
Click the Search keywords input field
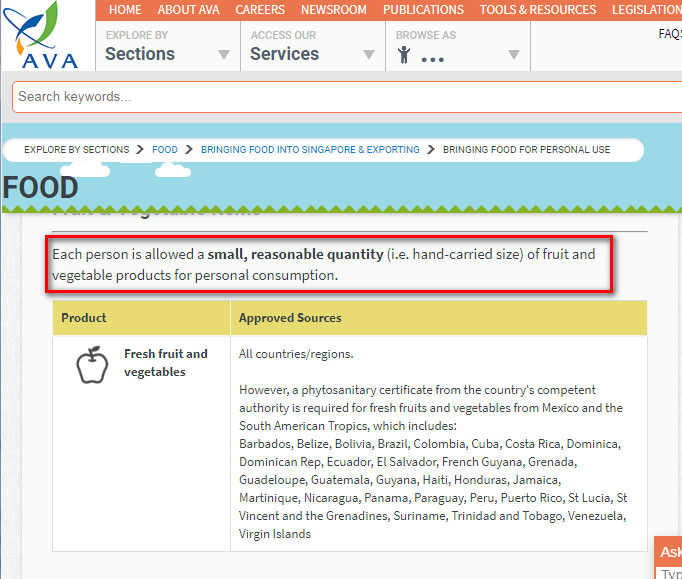[x=340, y=97]
